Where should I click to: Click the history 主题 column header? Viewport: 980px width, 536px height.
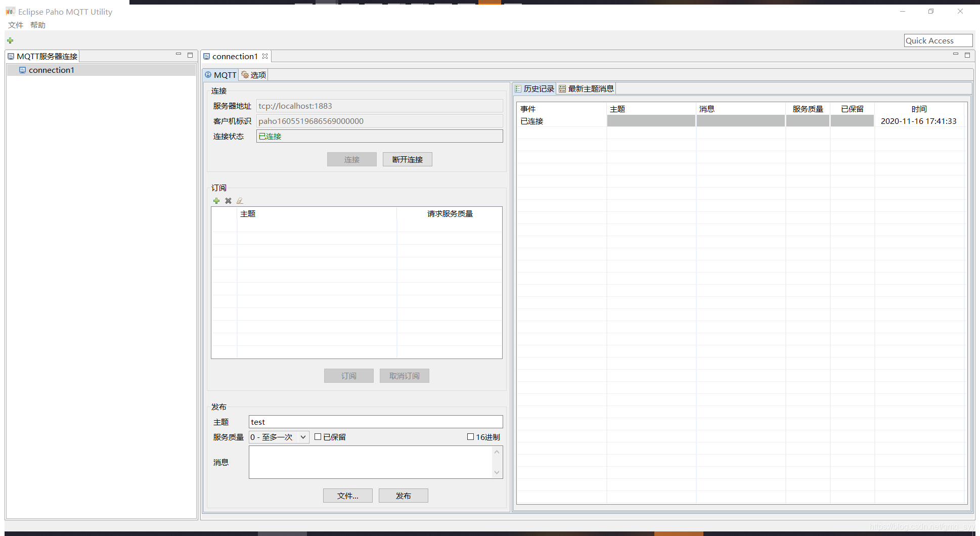click(651, 109)
